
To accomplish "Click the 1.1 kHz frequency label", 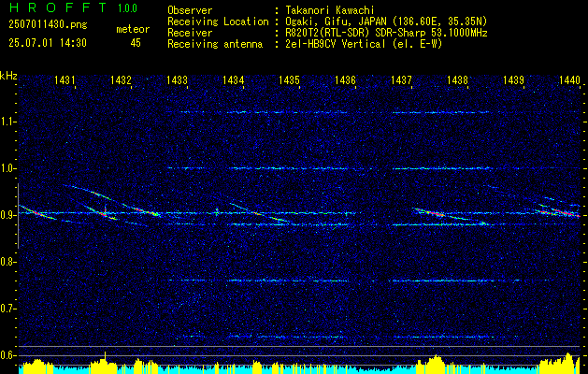I will (x=7, y=122).
